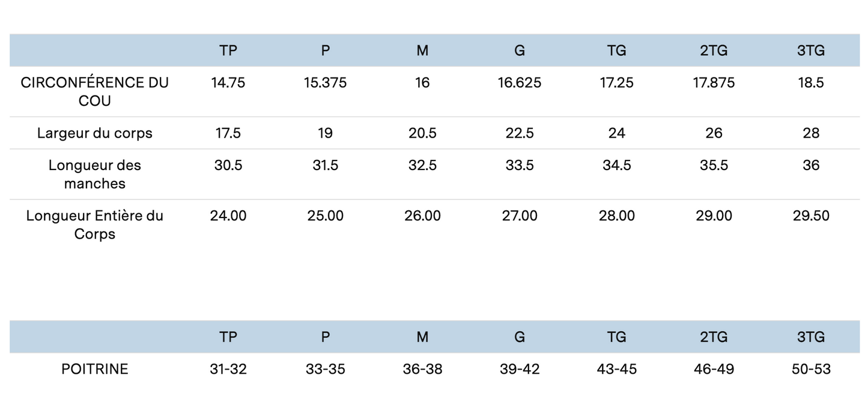868x411 pixels.
Task: Select the 16.625 value under G
Action: (520, 83)
